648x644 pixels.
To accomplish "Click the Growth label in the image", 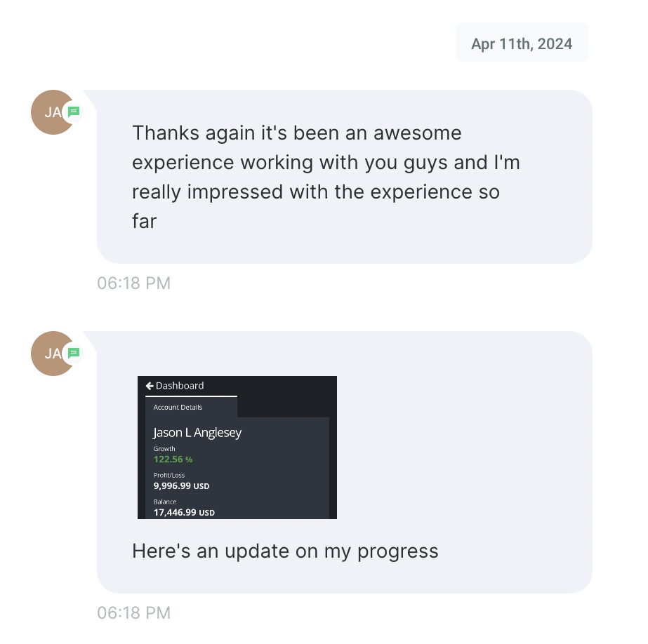I will coord(164,449).
